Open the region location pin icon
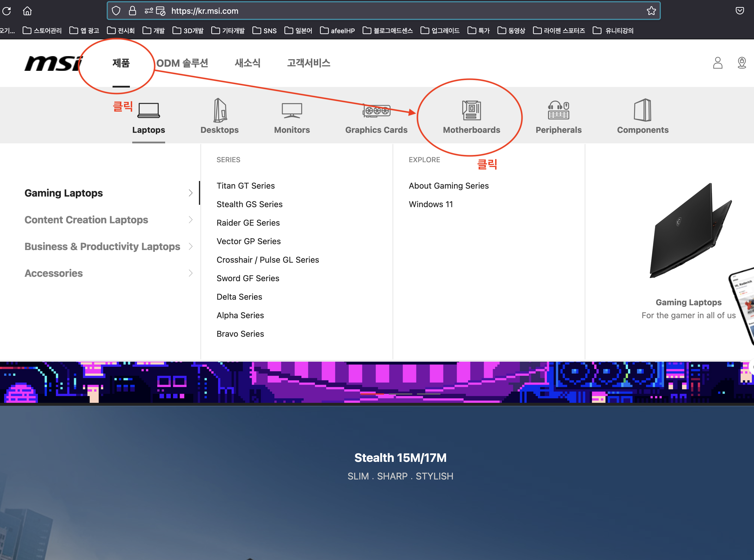Image resolution: width=754 pixels, height=560 pixels. click(741, 63)
